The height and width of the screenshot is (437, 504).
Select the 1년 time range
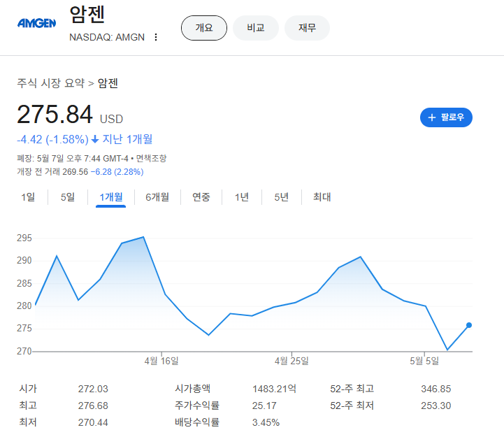click(242, 196)
